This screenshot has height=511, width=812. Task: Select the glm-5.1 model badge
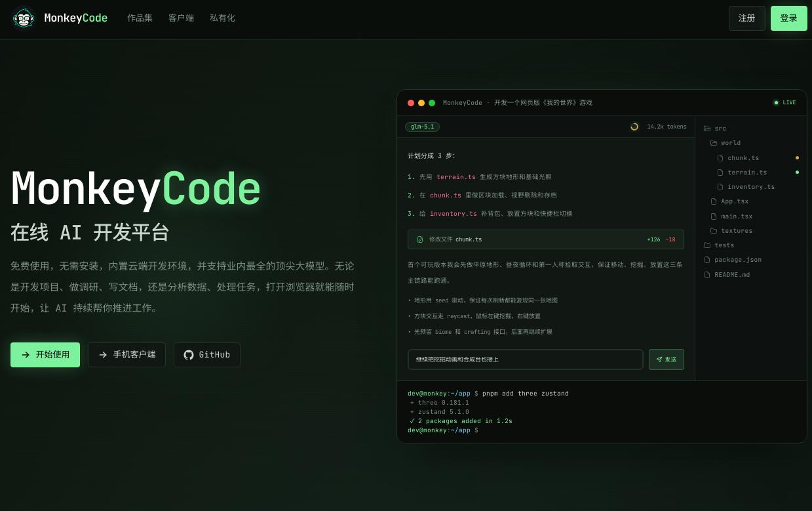(423, 127)
